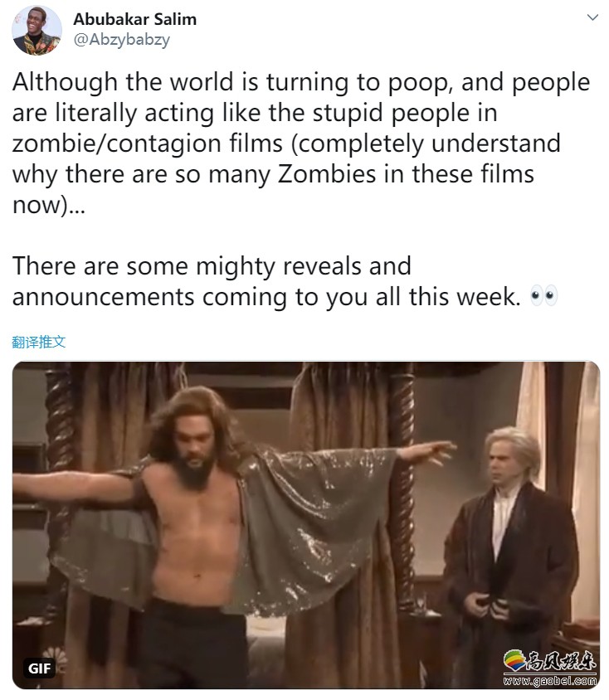Click the word 'zombie/contagion' in the tweet
Image resolution: width=609 pixels, height=700 pixels.
(x=116, y=143)
